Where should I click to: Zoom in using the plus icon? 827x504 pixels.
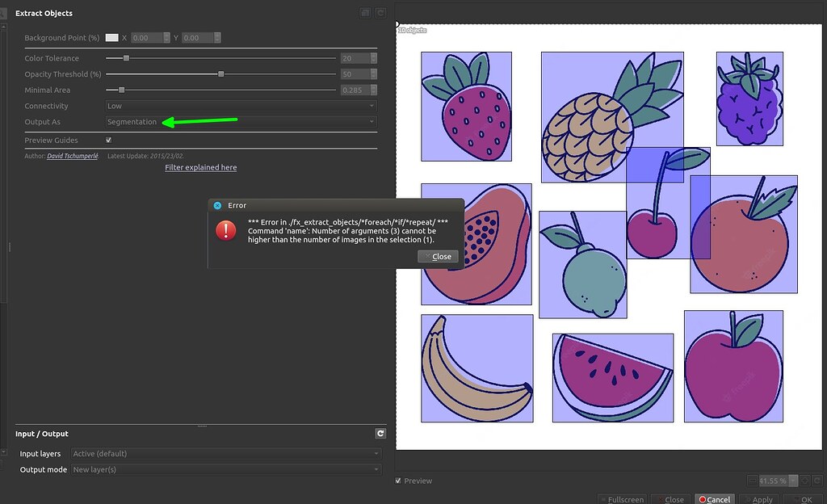tap(806, 481)
